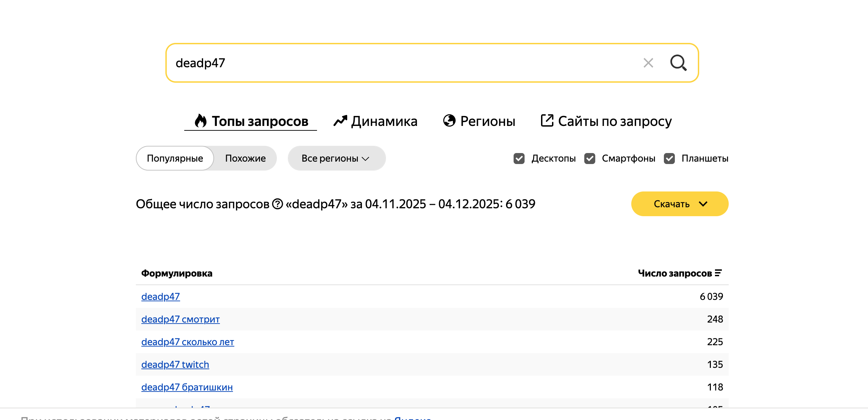Open the deadp47 twitch query link
This screenshot has width=868, height=420.
pos(175,364)
